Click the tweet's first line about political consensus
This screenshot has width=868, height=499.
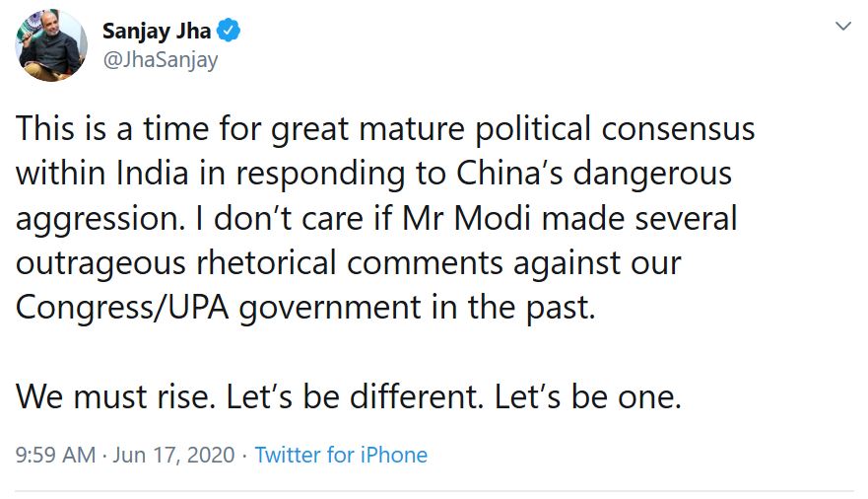click(x=385, y=130)
